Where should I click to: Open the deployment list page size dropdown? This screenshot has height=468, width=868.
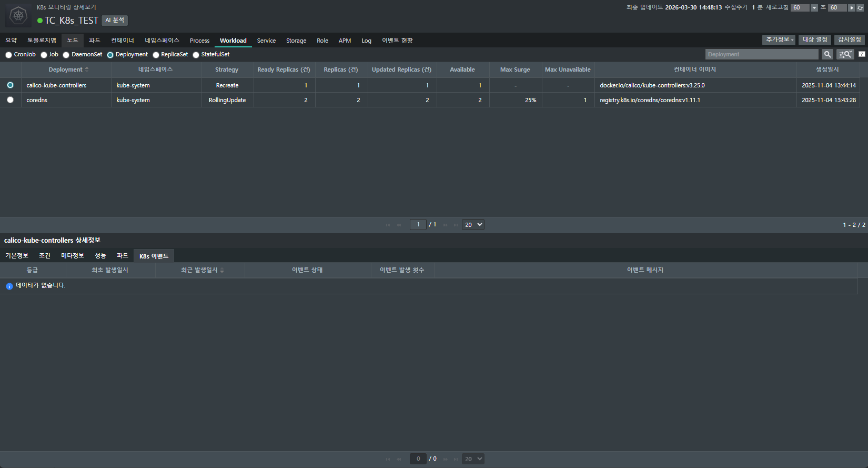(x=473, y=225)
